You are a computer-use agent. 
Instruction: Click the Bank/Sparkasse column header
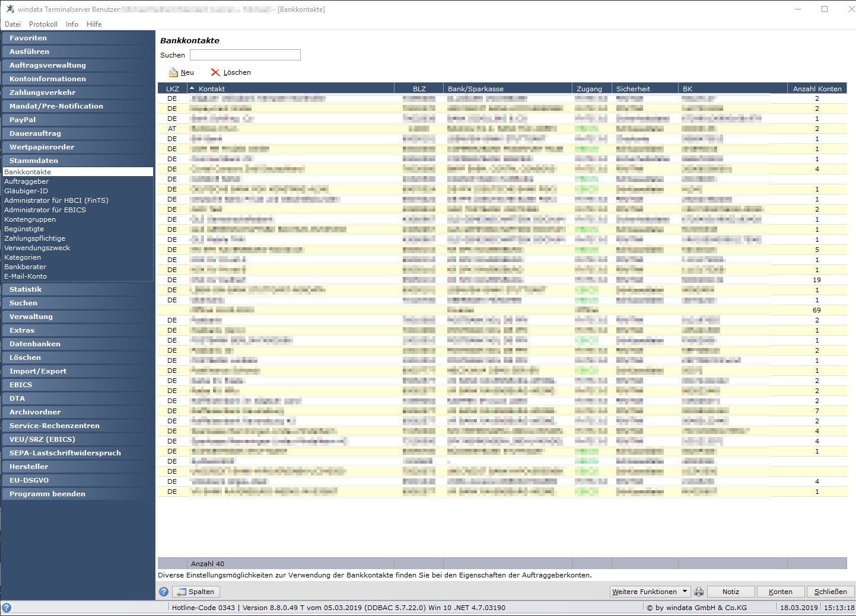pos(508,89)
